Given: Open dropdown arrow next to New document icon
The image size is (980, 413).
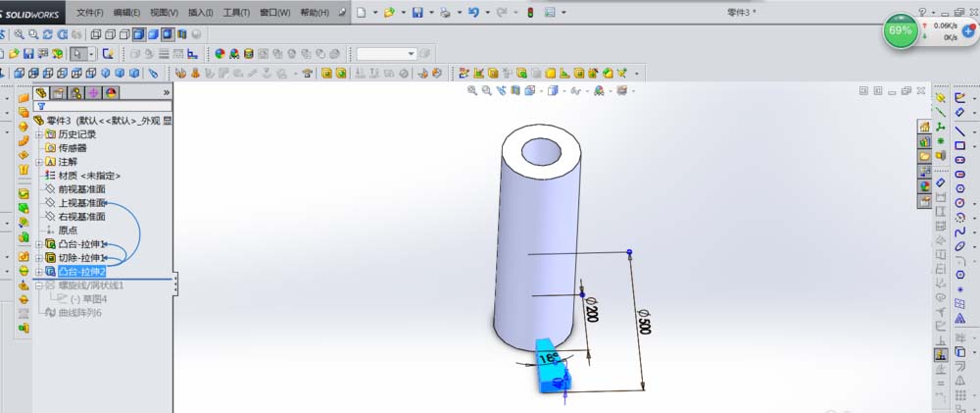Looking at the screenshot, I should tap(375, 13).
